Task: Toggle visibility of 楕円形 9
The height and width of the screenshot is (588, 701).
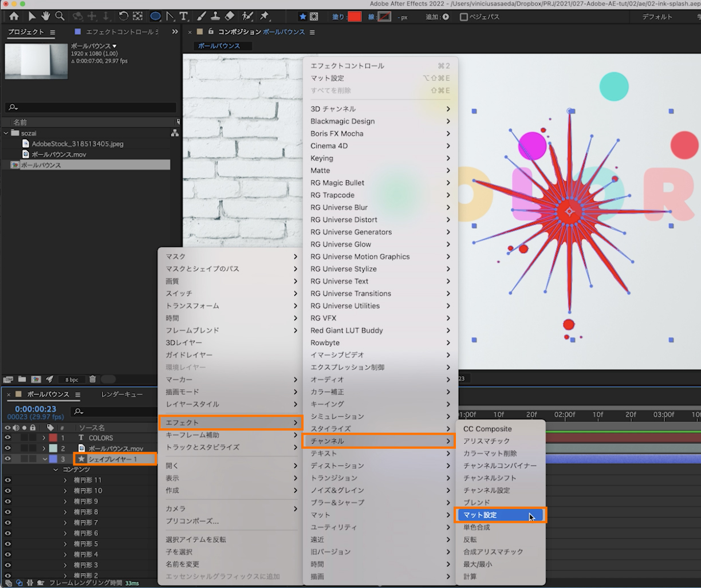Action: pyautogui.click(x=8, y=502)
